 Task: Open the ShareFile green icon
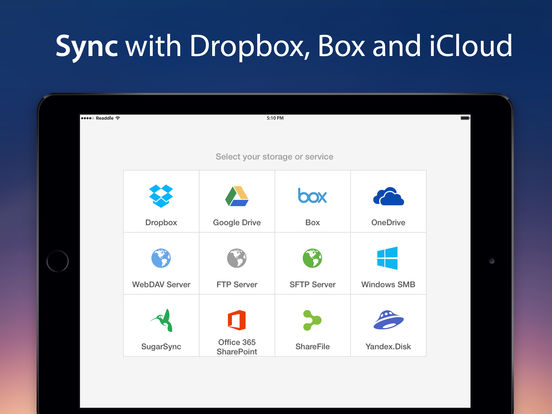point(312,320)
